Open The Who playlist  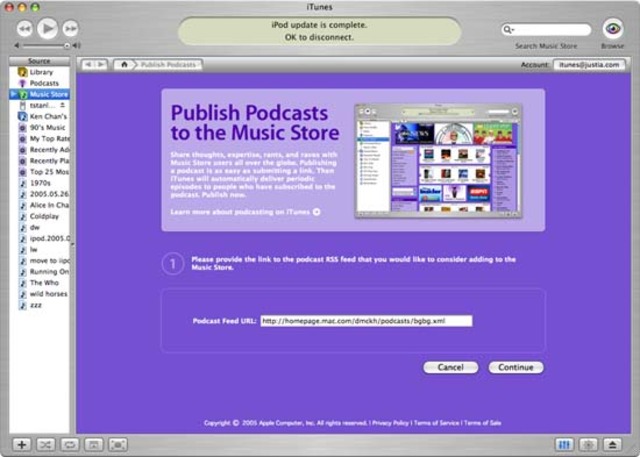coord(40,283)
